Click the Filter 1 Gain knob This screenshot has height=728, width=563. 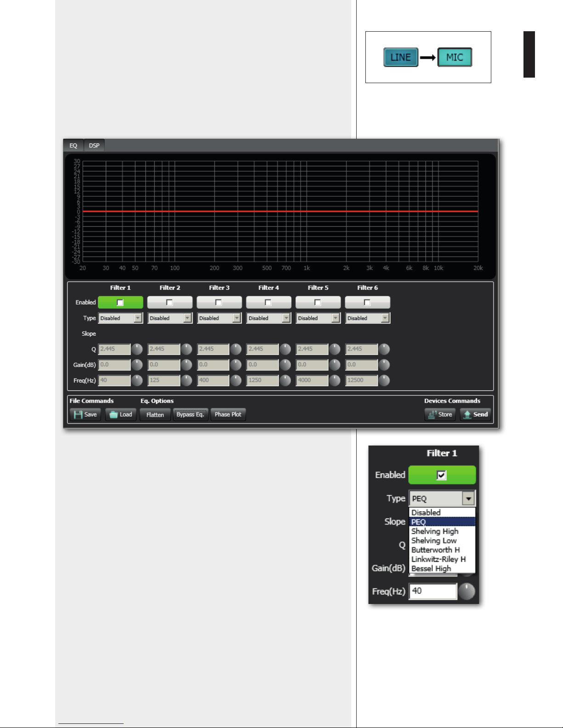click(137, 365)
